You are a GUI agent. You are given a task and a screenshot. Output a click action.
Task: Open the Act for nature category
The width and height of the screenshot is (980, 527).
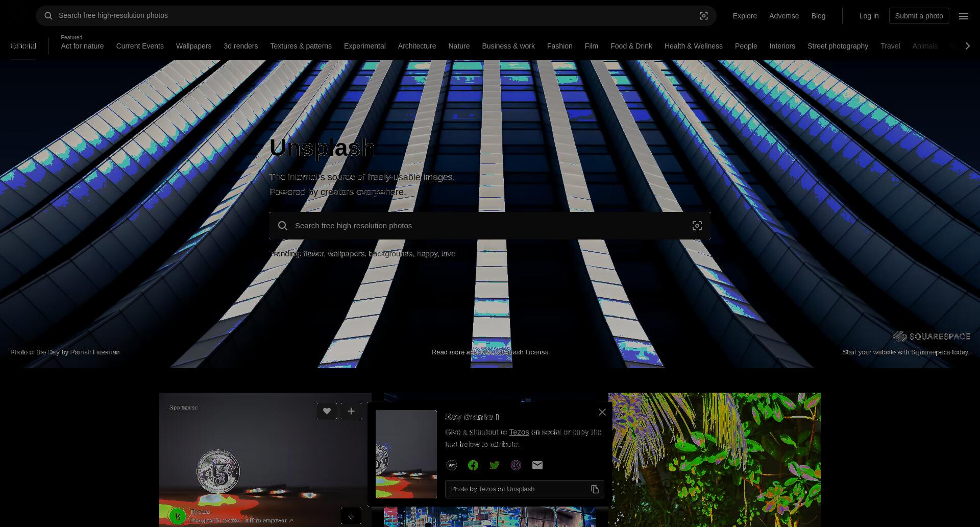82,46
